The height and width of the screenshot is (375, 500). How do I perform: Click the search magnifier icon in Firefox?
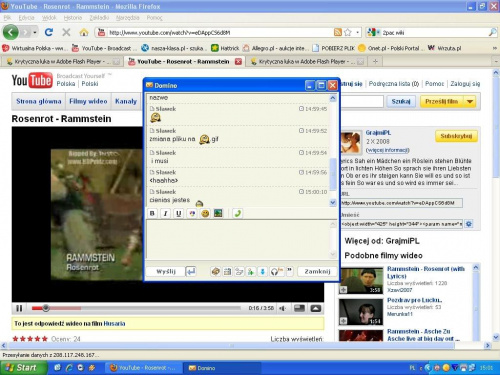492,32
